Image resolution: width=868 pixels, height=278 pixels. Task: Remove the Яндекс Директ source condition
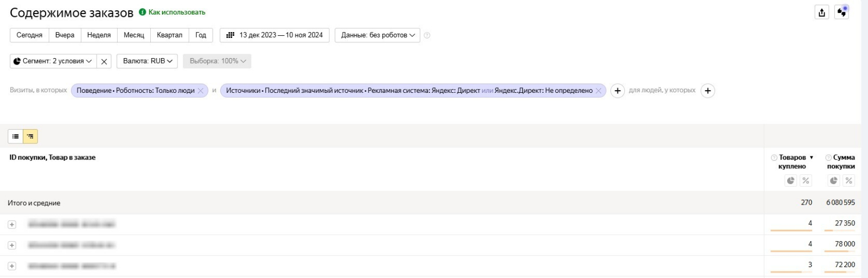598,91
